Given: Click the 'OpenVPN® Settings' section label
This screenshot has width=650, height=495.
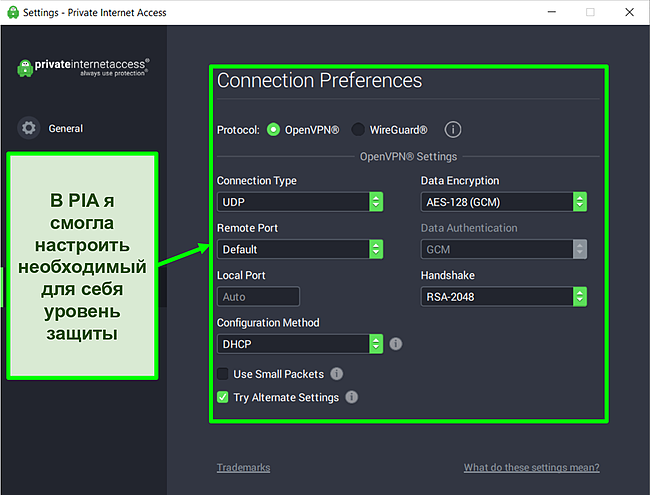Looking at the screenshot, I should click(408, 156).
